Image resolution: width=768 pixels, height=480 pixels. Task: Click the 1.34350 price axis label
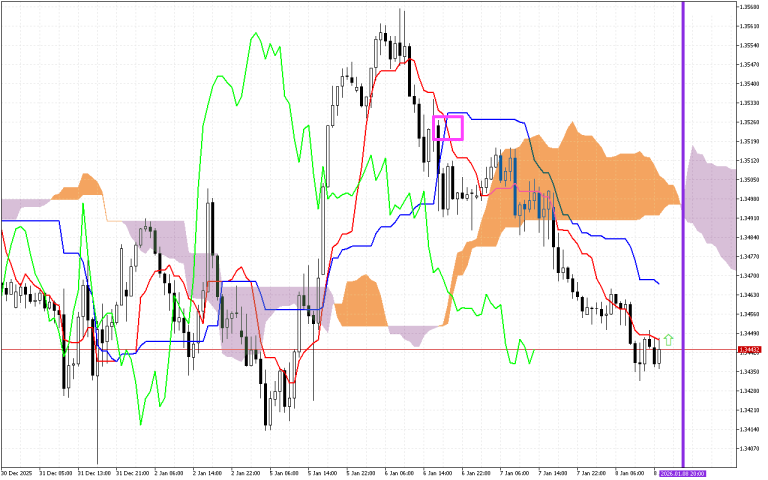click(749, 372)
